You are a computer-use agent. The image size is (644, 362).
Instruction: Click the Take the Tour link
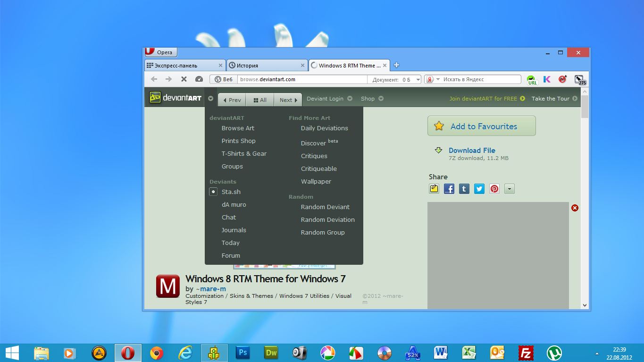coord(554,99)
